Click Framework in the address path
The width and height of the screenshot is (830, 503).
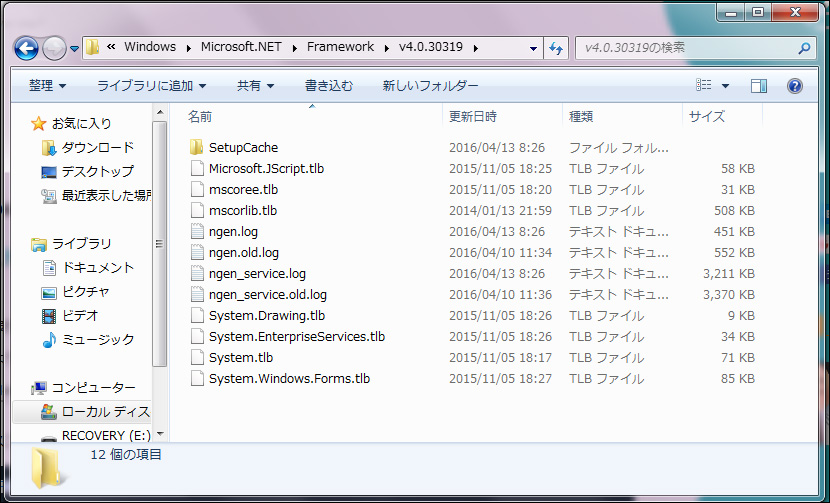point(340,47)
